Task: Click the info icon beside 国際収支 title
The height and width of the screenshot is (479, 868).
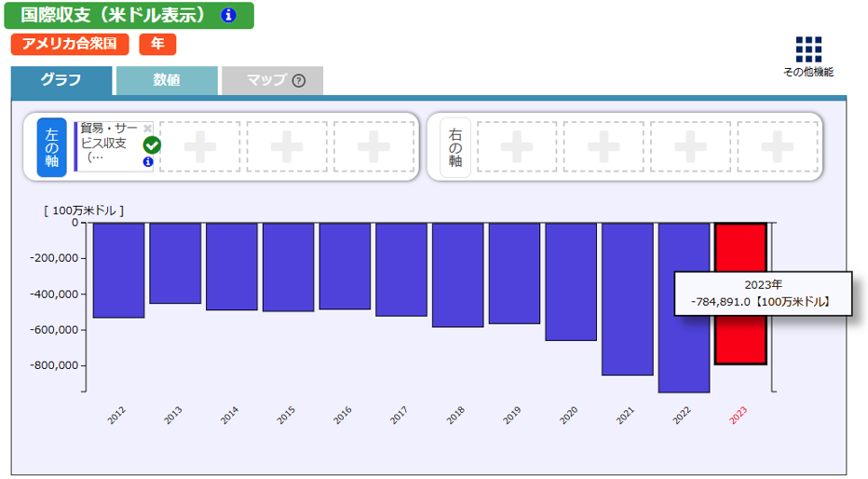Action: (x=229, y=16)
